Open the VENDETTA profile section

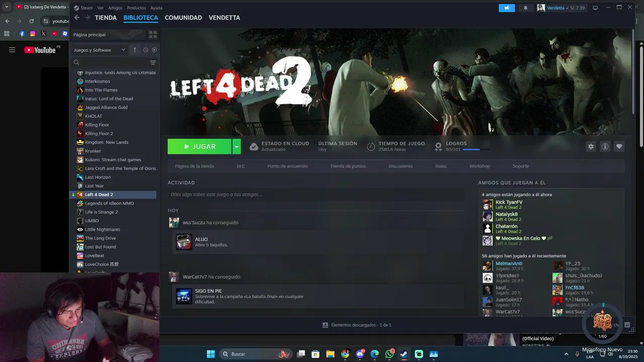coord(224,18)
